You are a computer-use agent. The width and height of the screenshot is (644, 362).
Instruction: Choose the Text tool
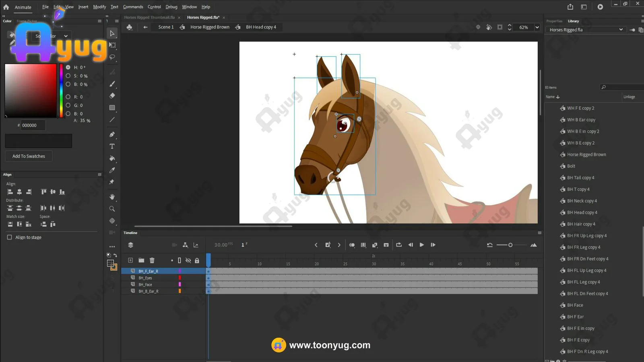(x=112, y=146)
